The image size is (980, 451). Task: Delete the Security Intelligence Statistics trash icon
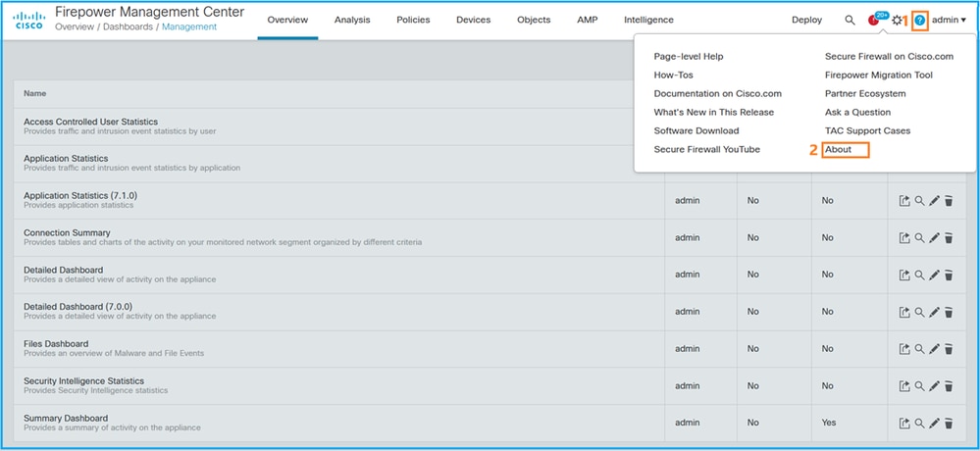tap(949, 386)
